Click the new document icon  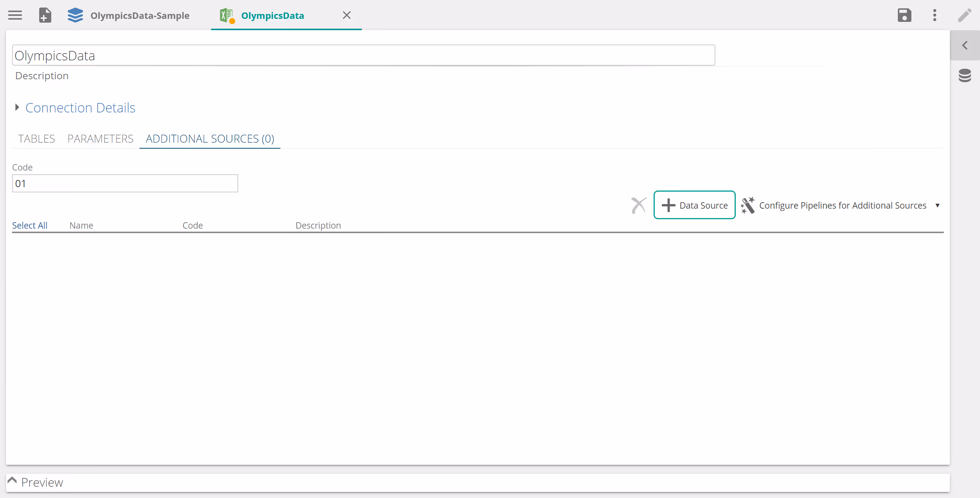point(45,15)
